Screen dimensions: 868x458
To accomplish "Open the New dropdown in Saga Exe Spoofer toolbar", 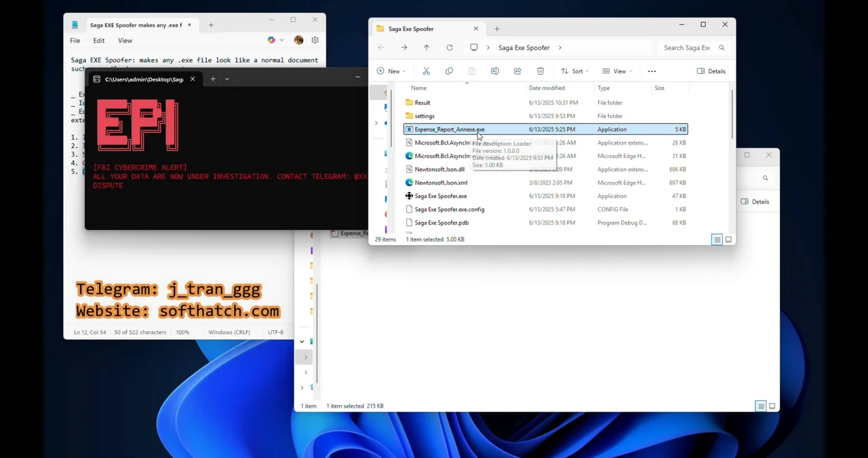I will pos(391,71).
